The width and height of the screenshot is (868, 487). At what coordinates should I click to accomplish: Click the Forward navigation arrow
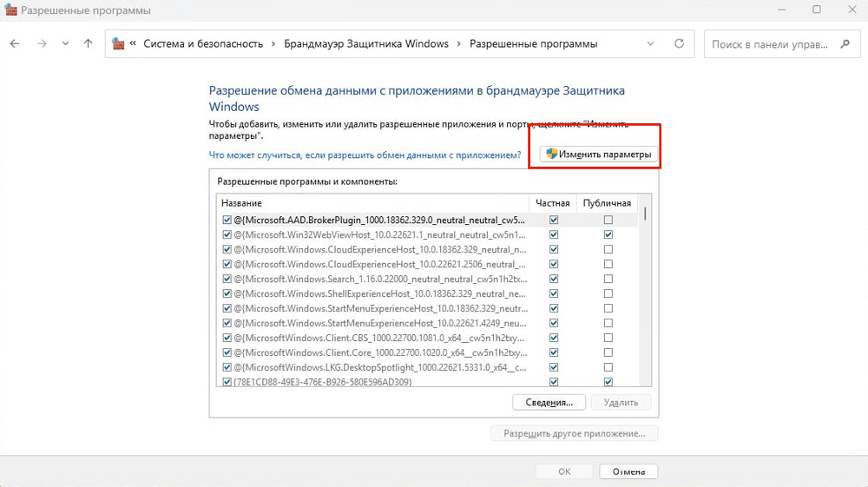(40, 43)
